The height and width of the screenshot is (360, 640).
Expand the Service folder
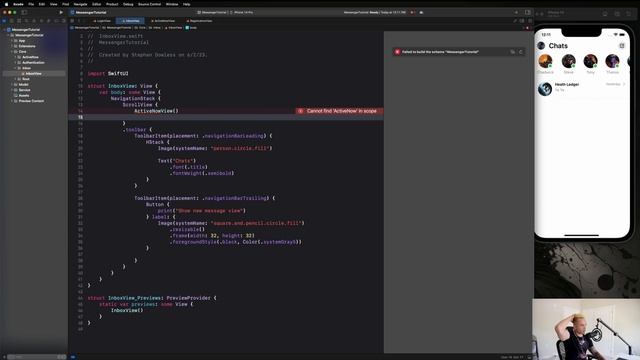[12, 90]
